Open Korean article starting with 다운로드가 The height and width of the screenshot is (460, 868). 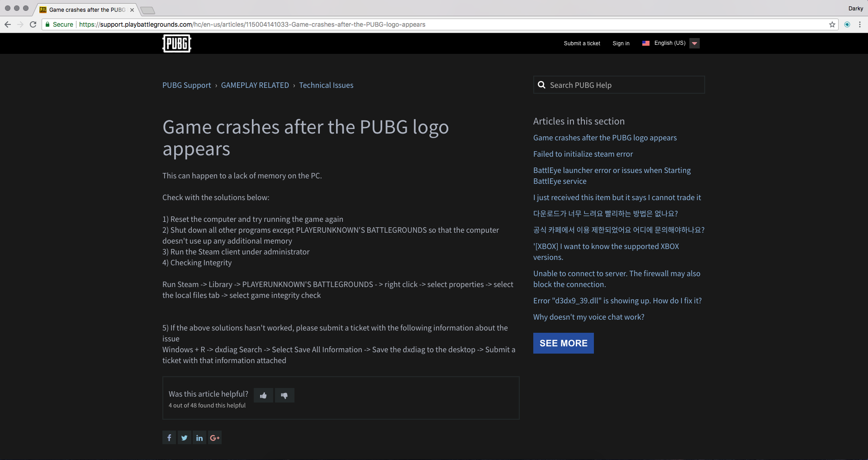606,214
